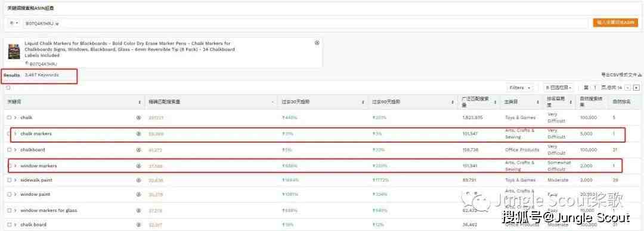Expand the chalkboard keyword row
Image resolution: width=644 pixels, height=231 pixels.
click(x=15, y=150)
